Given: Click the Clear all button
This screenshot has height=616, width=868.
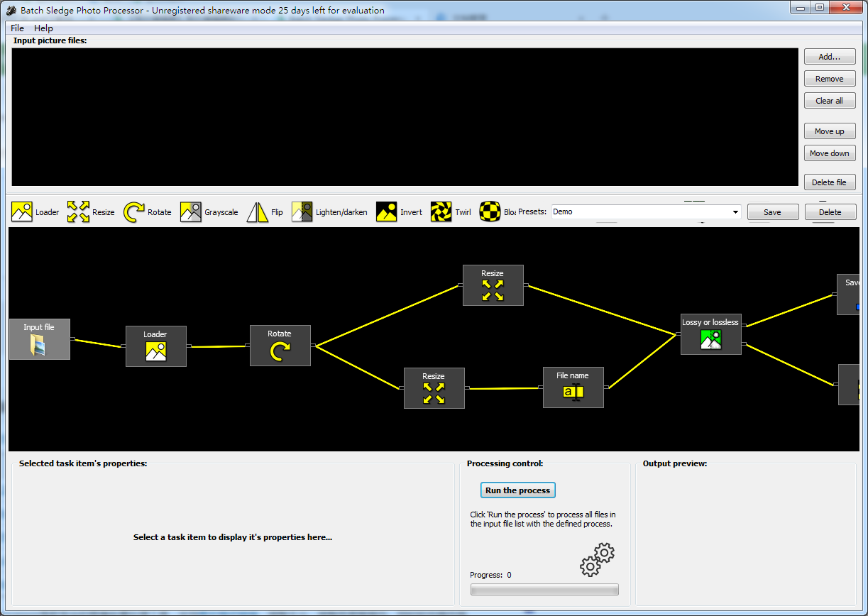Looking at the screenshot, I should 830,101.
